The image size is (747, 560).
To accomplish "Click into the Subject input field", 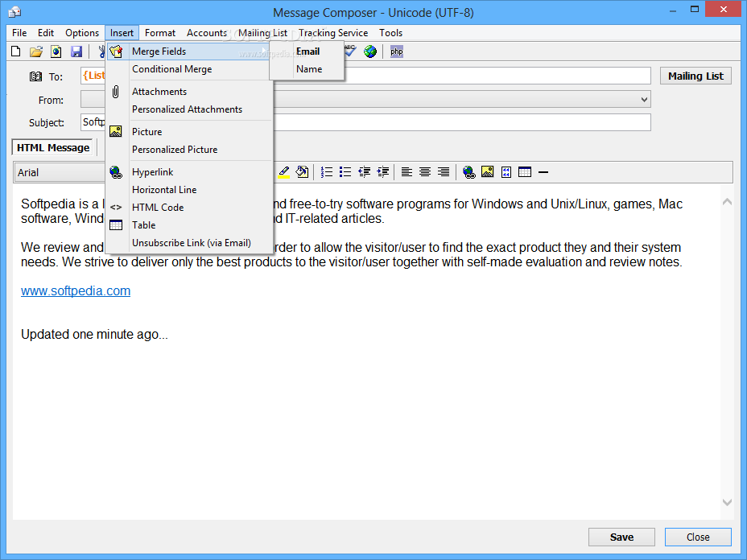I will (366, 122).
